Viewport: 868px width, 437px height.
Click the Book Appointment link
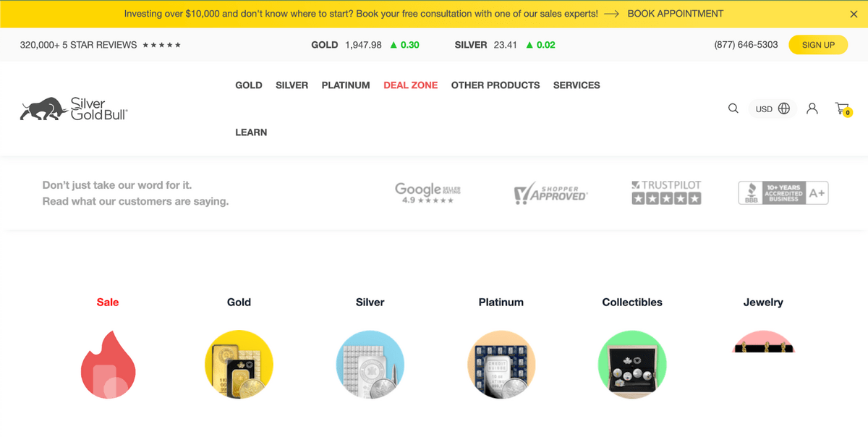[676, 14]
